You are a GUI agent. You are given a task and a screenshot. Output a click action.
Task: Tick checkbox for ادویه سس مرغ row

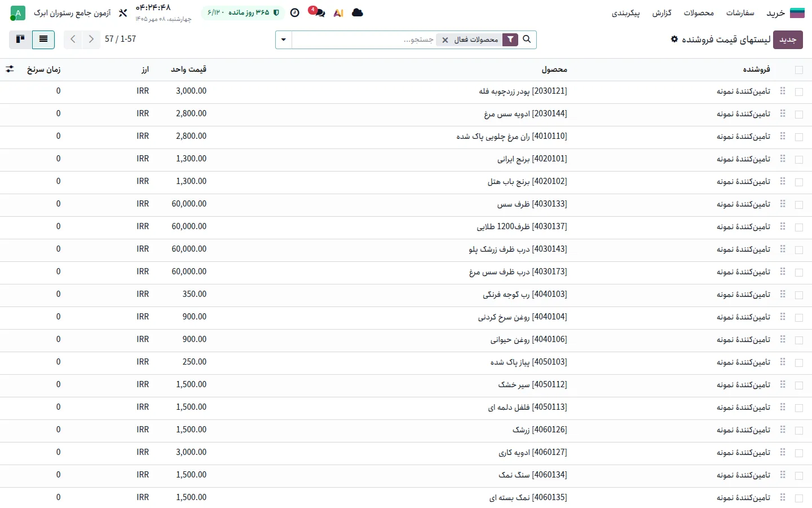click(x=798, y=115)
